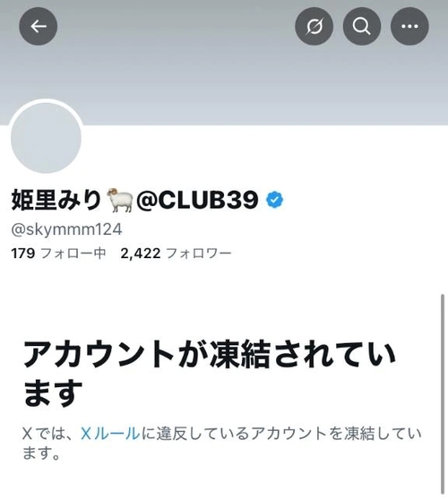
Task: Open the blank circular profile avatar
Action: click(46, 137)
